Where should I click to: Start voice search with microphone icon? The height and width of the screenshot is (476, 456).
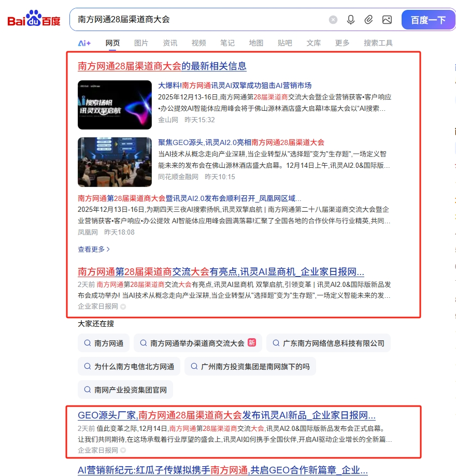point(351,20)
